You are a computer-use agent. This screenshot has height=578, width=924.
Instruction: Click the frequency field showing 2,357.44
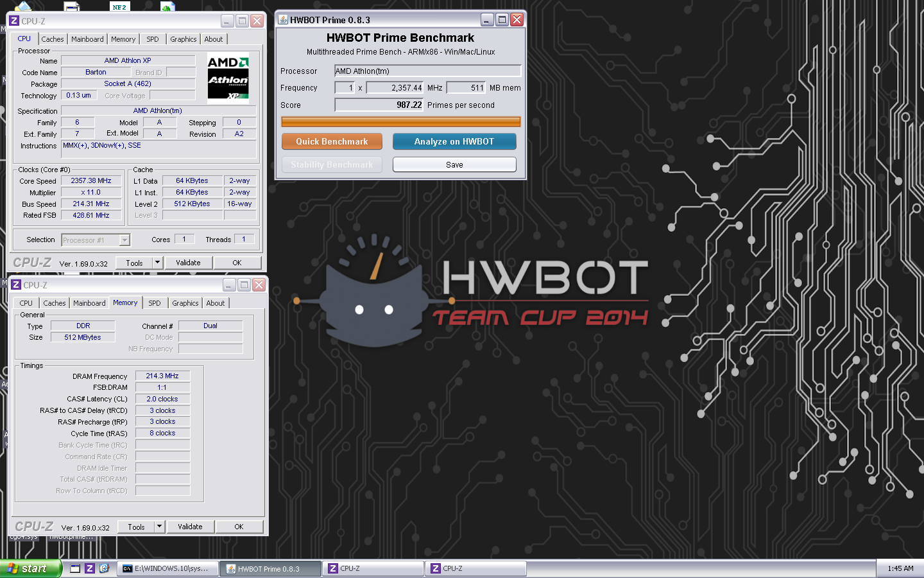pos(395,87)
